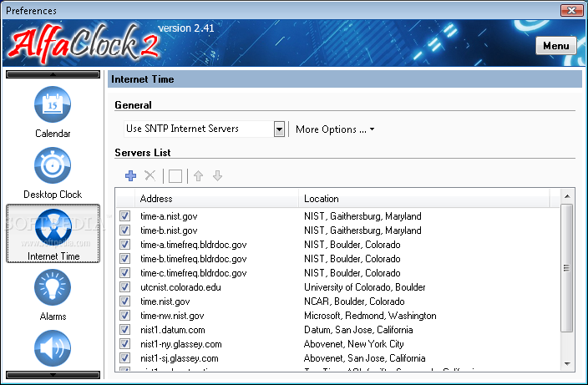The height and width of the screenshot is (385, 588).
Task: Click Abovenet, San Jose, California location
Action: click(x=364, y=358)
